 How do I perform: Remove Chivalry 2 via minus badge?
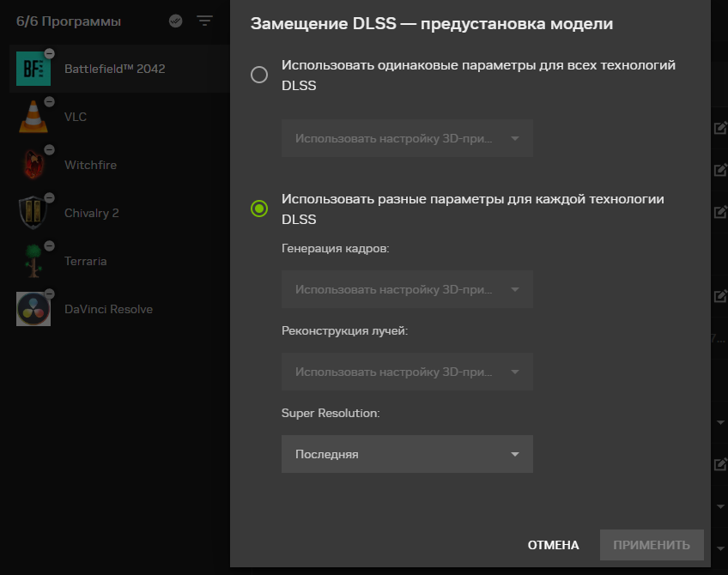[x=49, y=198]
